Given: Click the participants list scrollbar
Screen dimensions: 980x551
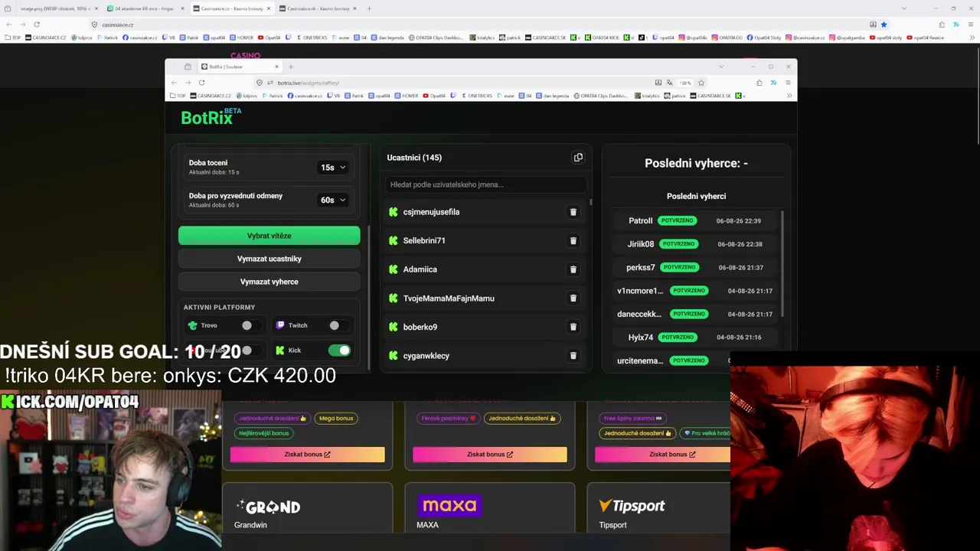Looking at the screenshot, I should [x=590, y=202].
